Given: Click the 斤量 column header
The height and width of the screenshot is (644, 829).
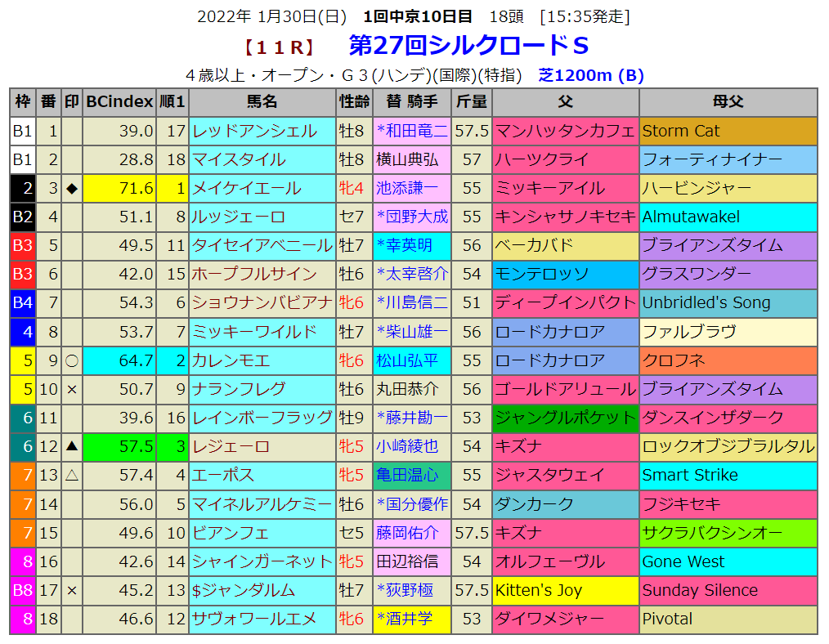Looking at the screenshot, I should click(472, 102).
